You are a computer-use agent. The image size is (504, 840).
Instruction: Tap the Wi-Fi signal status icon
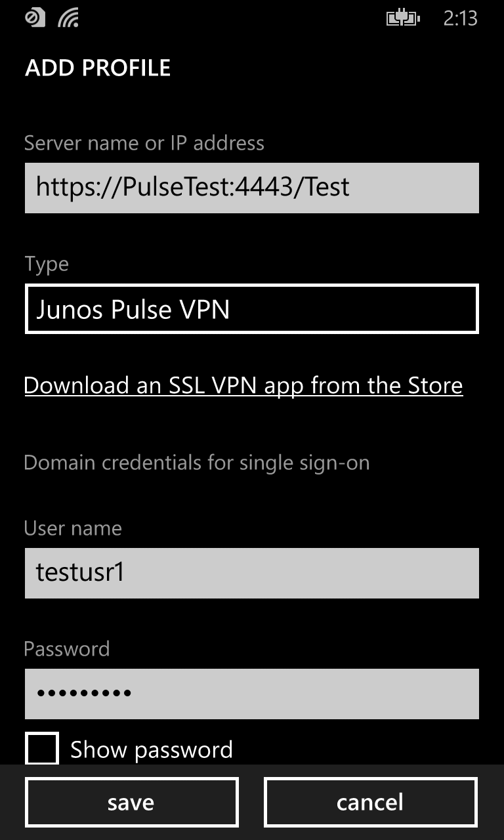click(68, 18)
